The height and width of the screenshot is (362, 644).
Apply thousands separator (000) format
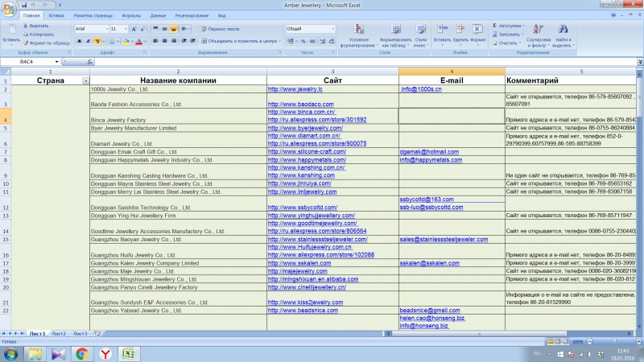pyautogui.click(x=312, y=41)
